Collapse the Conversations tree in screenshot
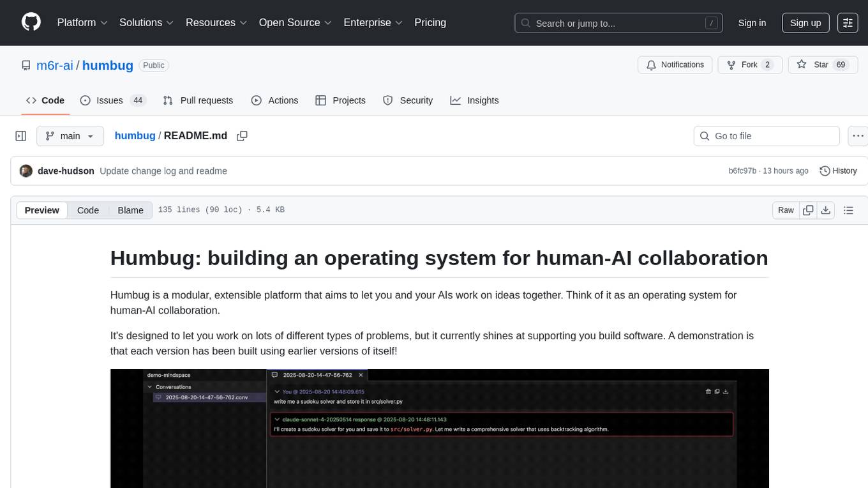 150,387
